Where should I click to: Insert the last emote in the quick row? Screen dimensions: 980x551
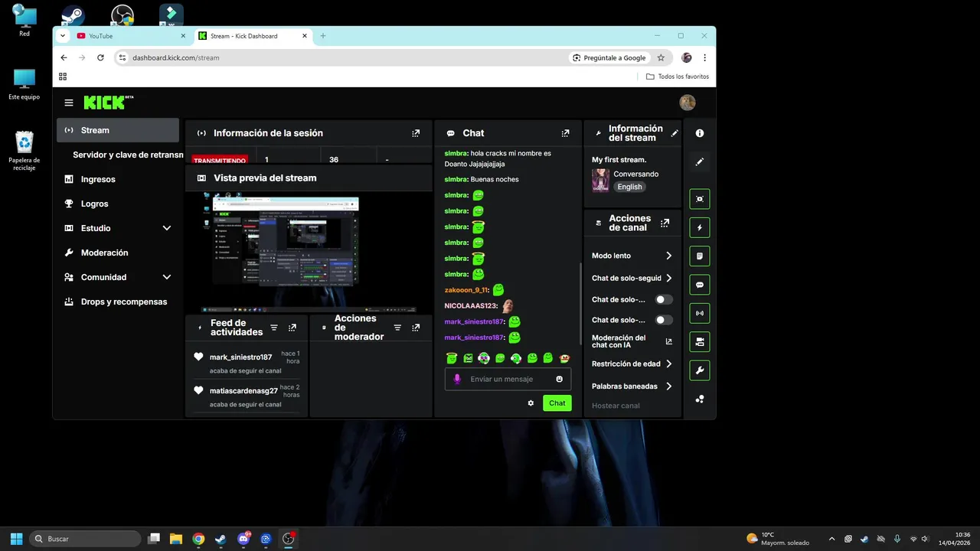(x=564, y=357)
